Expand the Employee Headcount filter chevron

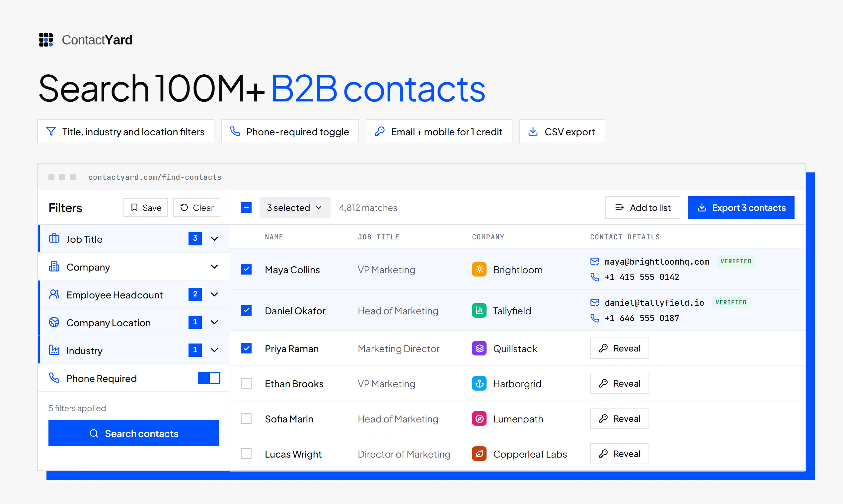point(214,294)
